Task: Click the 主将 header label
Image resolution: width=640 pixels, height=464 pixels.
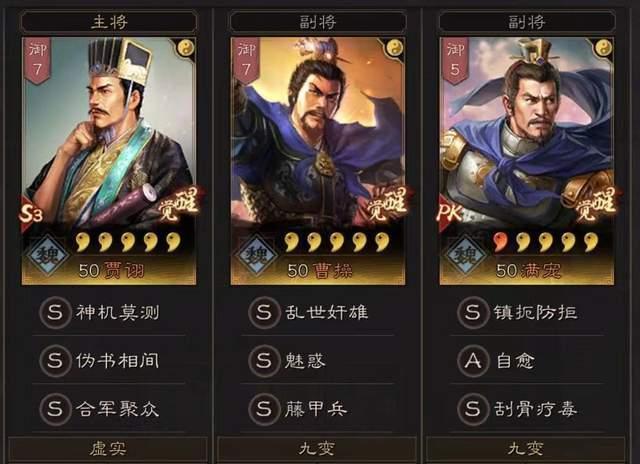Action: click(x=109, y=22)
